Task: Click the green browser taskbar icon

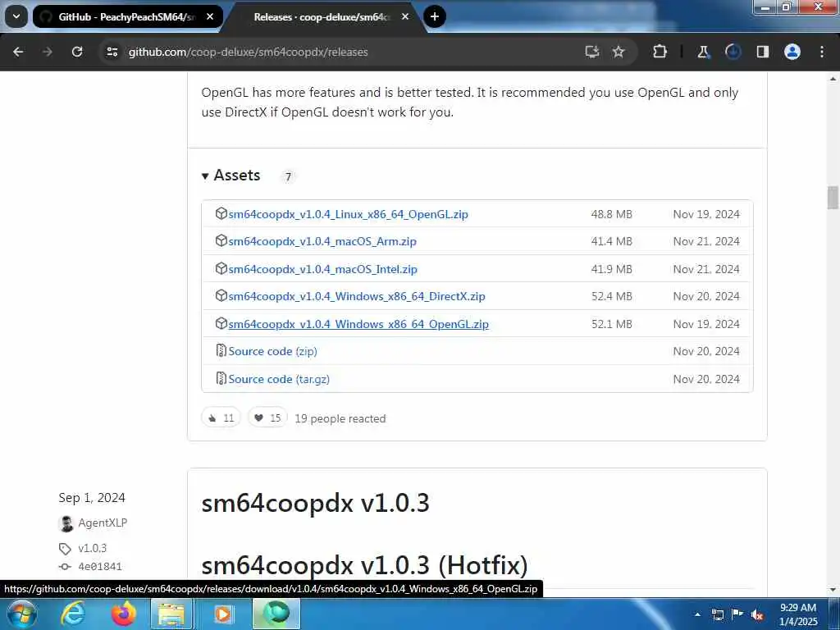Action: [276, 614]
